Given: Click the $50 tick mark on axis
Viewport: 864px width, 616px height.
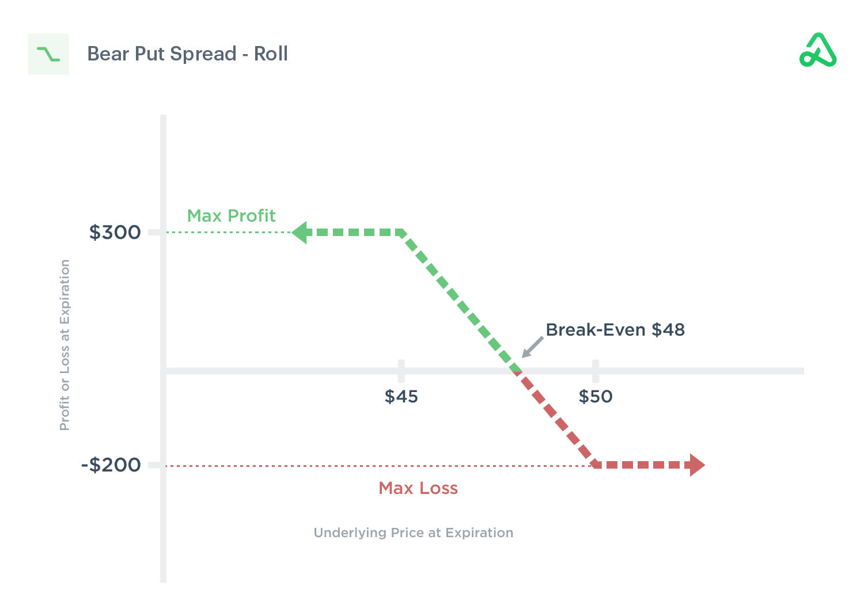Looking at the screenshot, I should point(595,371).
